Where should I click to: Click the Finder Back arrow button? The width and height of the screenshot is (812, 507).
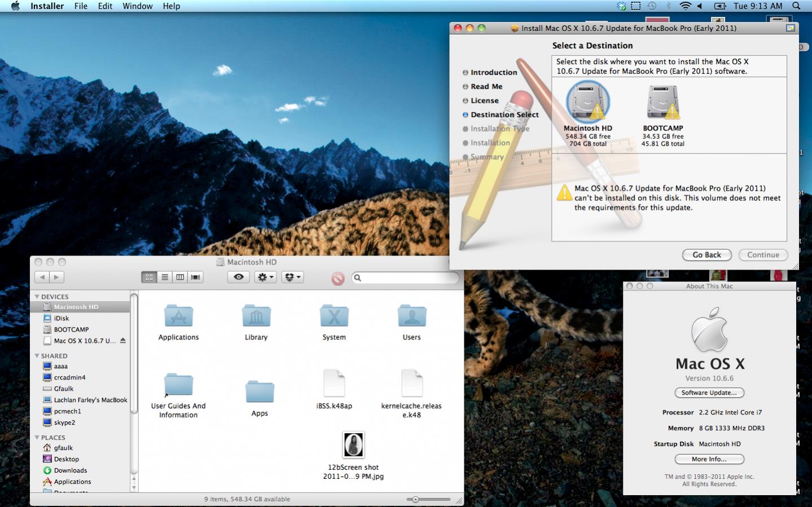point(42,277)
